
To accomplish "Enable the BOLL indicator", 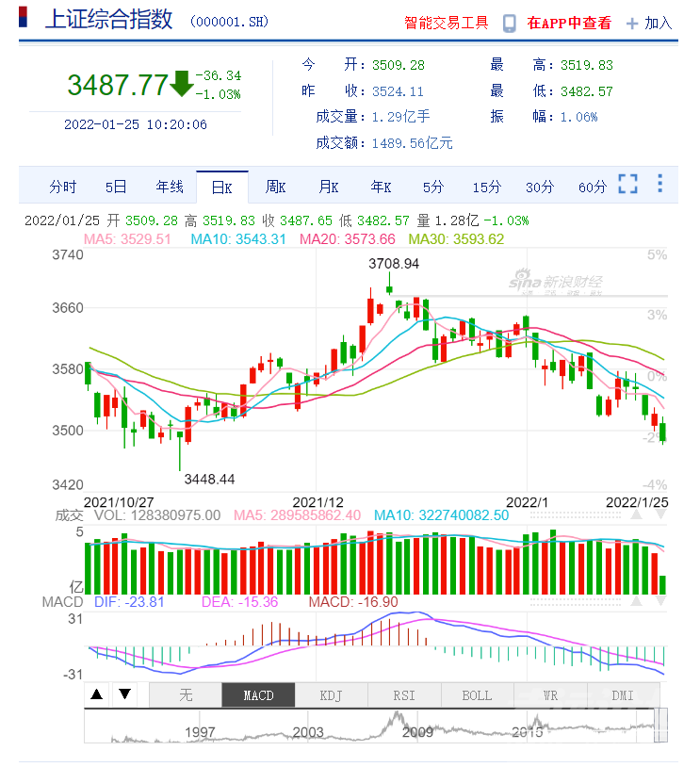I will 477,695.
